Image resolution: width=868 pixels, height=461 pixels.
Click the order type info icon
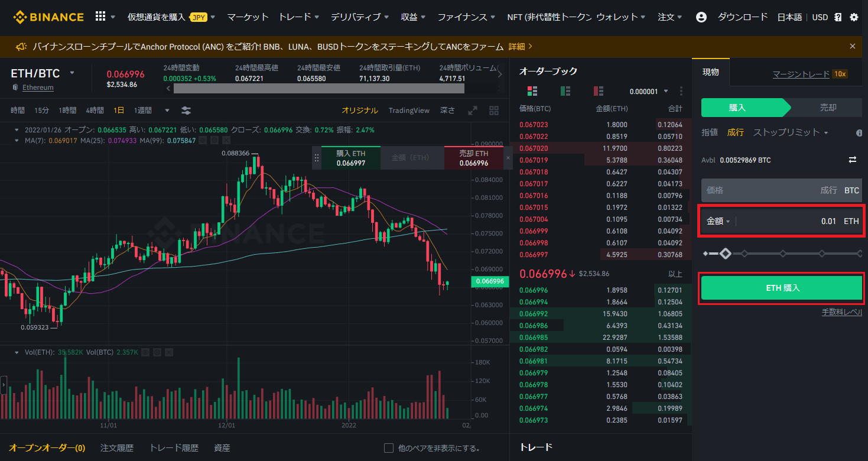tap(859, 133)
